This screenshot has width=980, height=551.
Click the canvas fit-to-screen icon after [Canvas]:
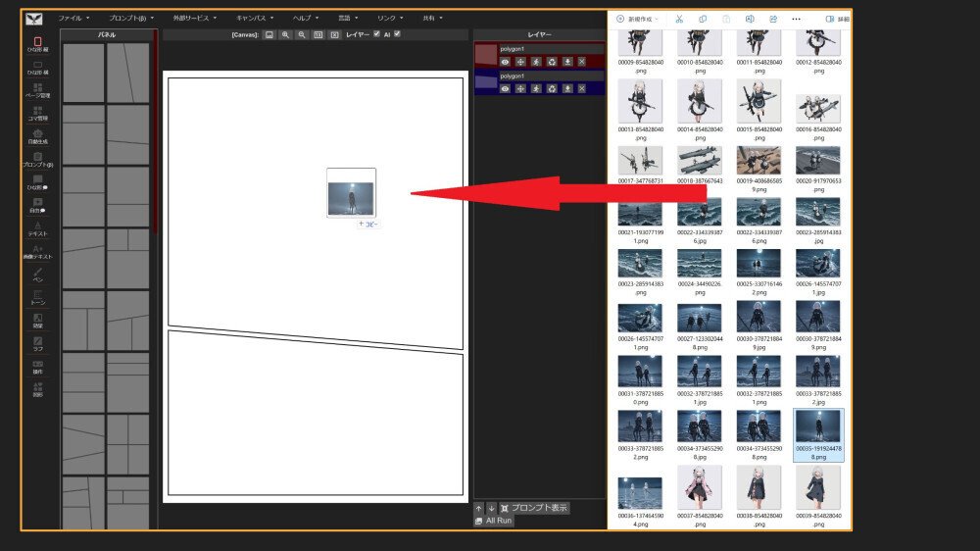[269, 35]
